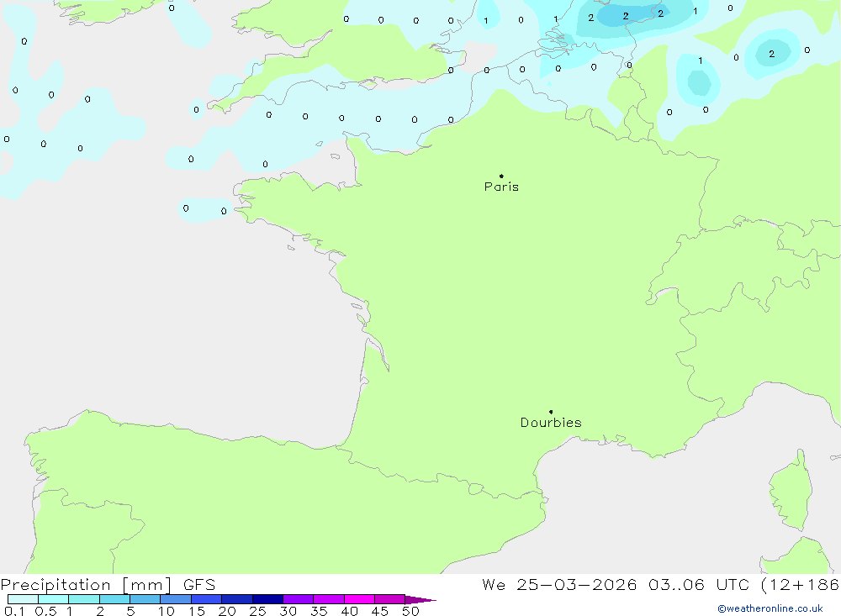Pick the 10–15 mm legend swatch

click(x=176, y=599)
